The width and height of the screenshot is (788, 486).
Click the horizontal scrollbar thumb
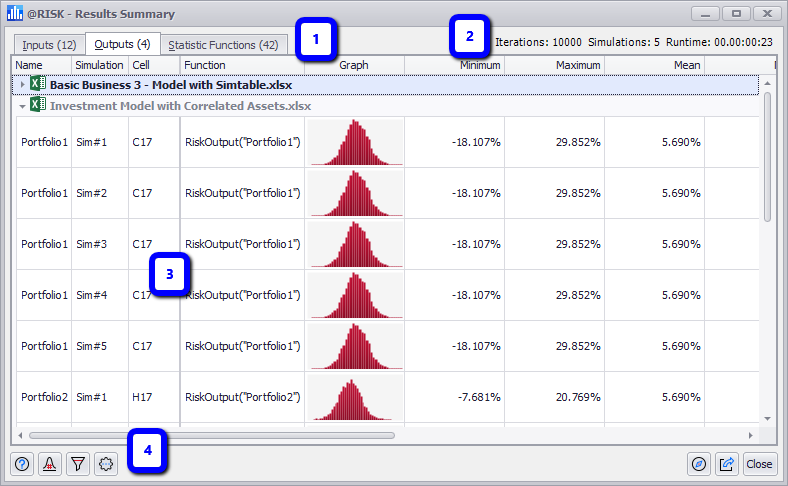[x=212, y=435]
